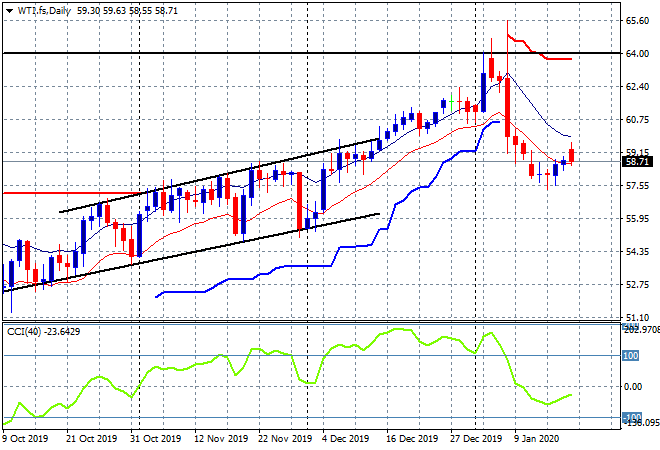Click the 60.75 price axis label

pyautogui.click(x=637, y=120)
